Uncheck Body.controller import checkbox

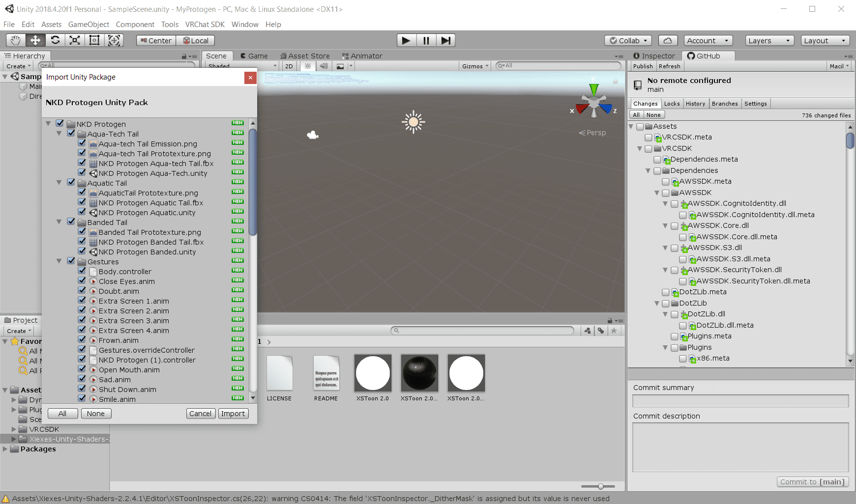(x=82, y=271)
